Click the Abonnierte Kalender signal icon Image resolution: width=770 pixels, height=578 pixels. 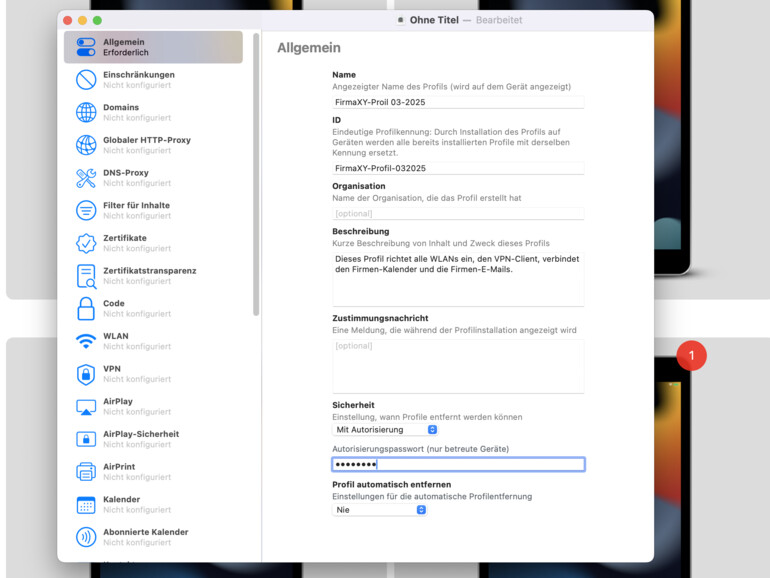pyautogui.click(x=86, y=537)
